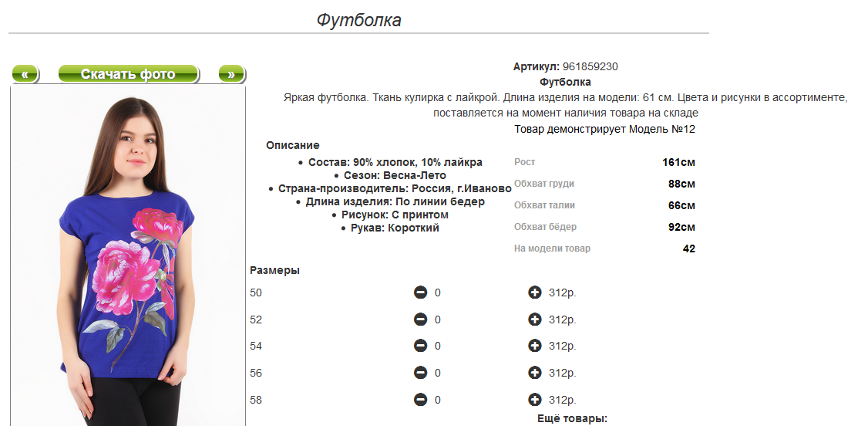Add one item of size 52

(534, 319)
